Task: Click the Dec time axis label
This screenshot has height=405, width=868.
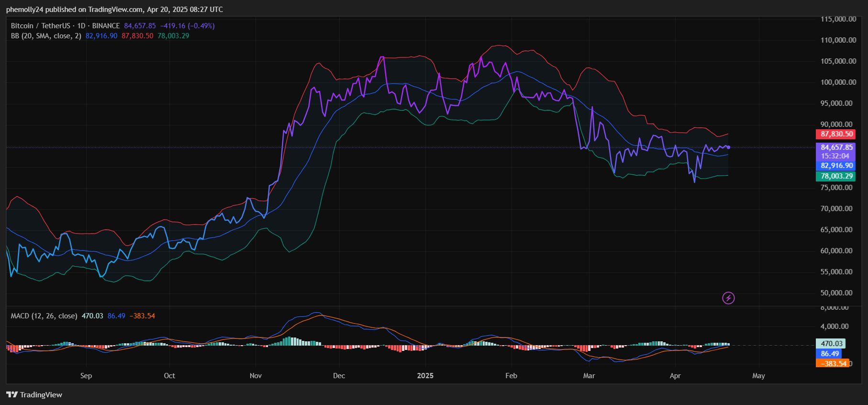Action: click(x=339, y=376)
